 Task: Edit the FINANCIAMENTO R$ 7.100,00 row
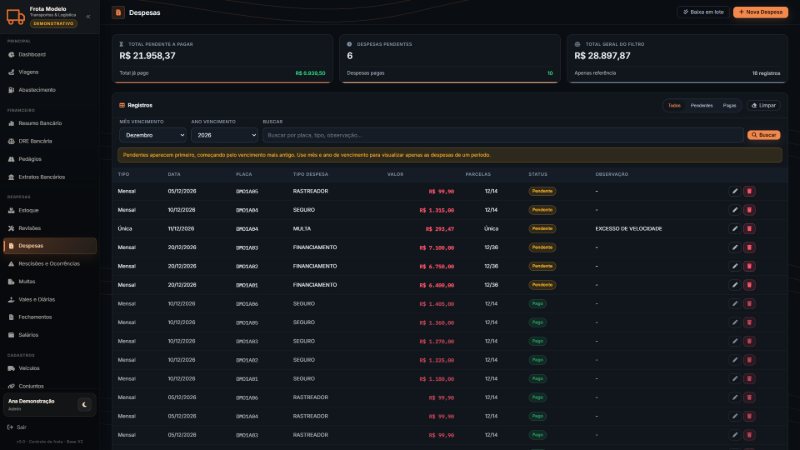[x=735, y=247]
